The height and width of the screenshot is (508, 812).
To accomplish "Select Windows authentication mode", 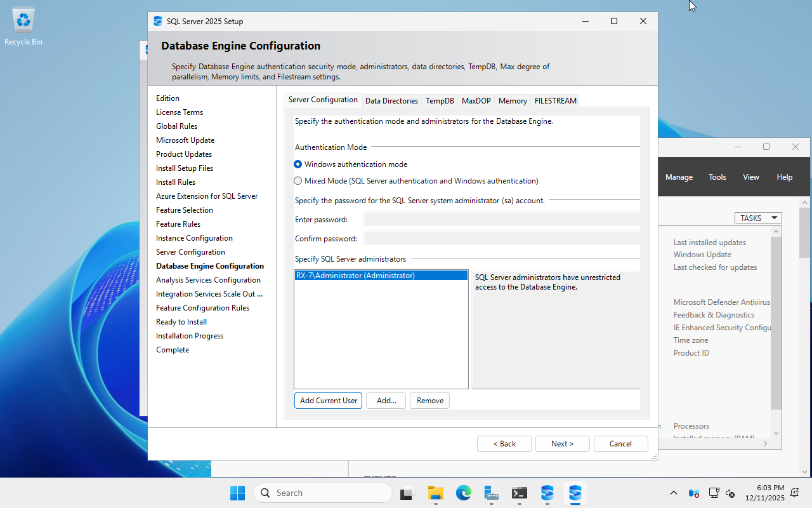I will click(x=298, y=164).
